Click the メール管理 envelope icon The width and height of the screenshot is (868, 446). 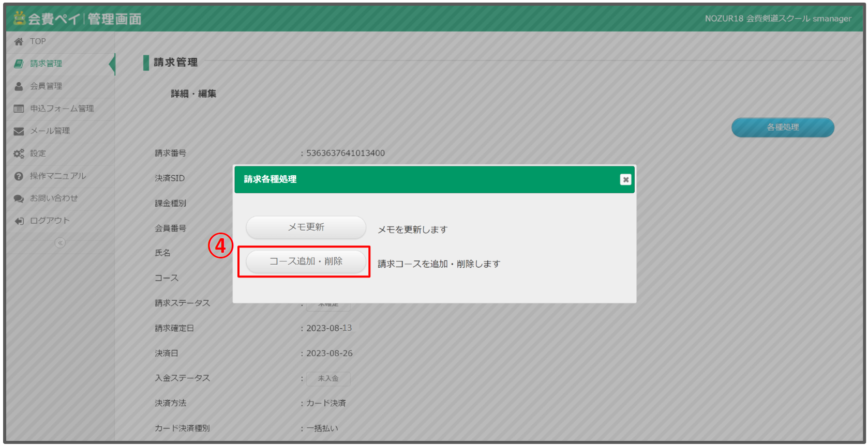19,131
